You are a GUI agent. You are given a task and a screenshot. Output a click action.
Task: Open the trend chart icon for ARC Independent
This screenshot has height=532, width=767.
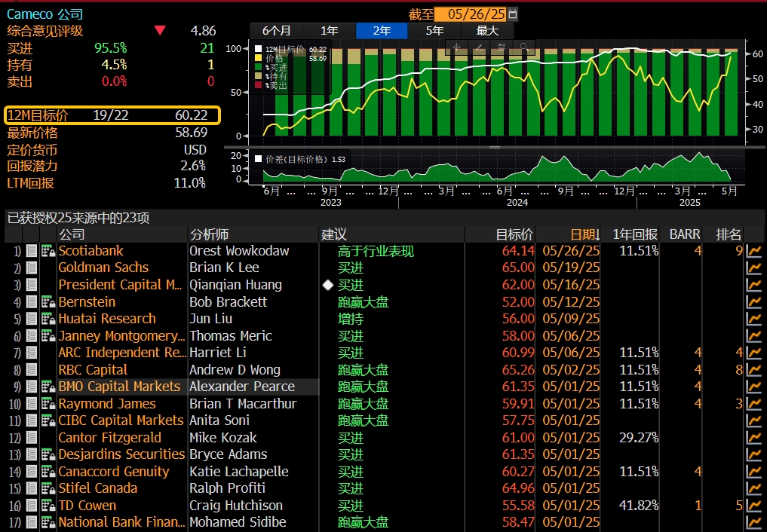point(754,353)
